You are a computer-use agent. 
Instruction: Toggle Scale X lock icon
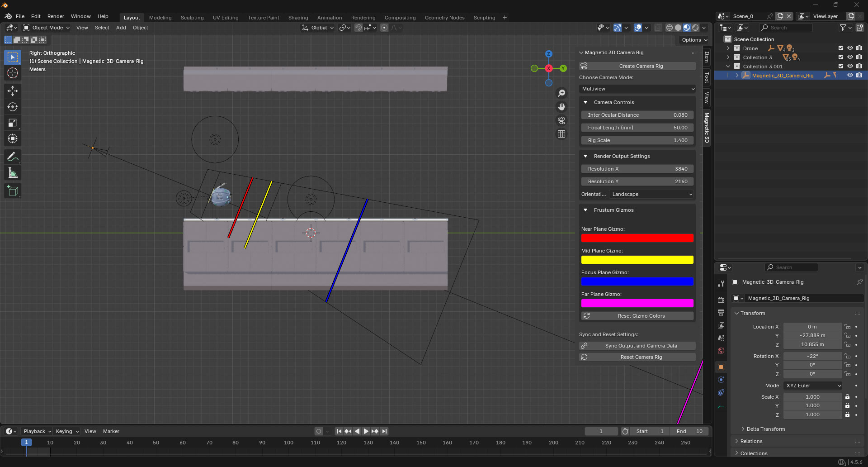click(847, 397)
